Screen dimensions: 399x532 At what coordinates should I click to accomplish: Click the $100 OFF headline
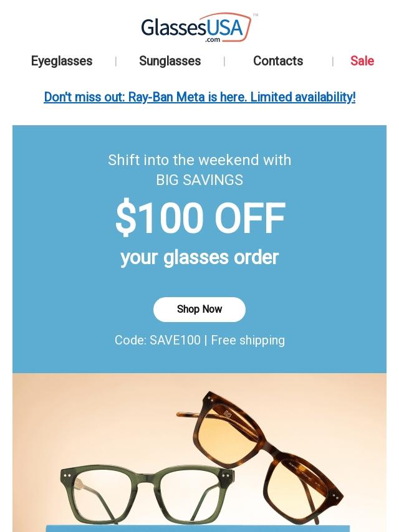point(199,219)
